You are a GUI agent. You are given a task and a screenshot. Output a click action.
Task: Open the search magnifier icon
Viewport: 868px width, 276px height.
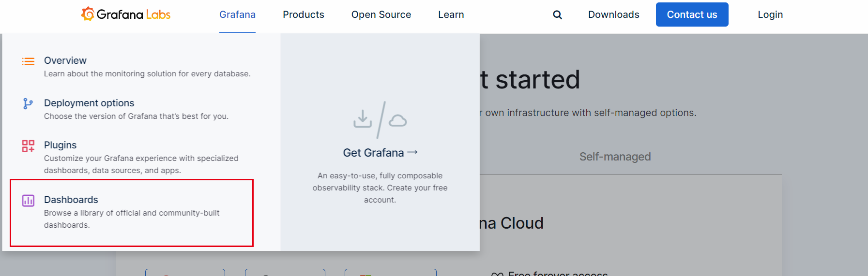(558, 15)
